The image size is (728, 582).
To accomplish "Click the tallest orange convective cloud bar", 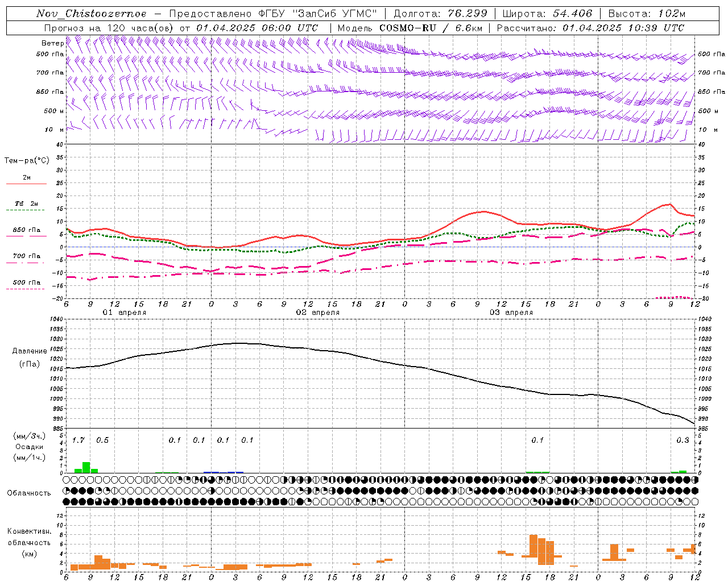I will (533, 546).
